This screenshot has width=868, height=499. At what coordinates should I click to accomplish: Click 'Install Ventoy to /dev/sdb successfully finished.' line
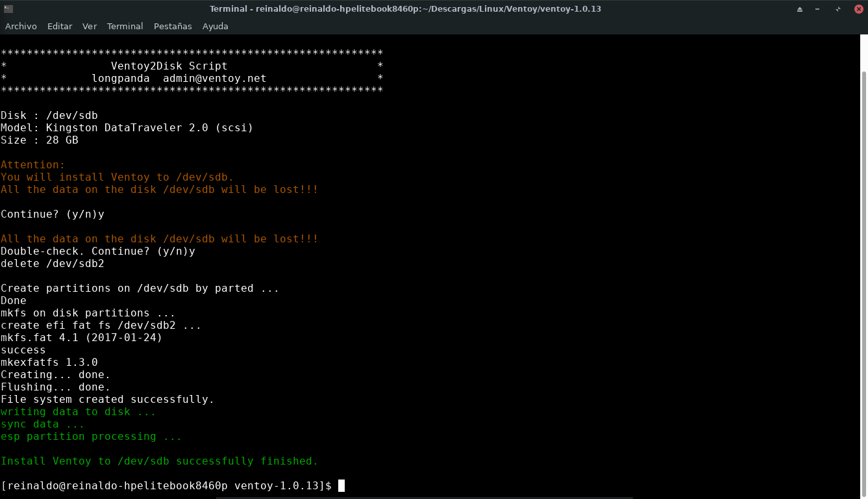coord(160,461)
